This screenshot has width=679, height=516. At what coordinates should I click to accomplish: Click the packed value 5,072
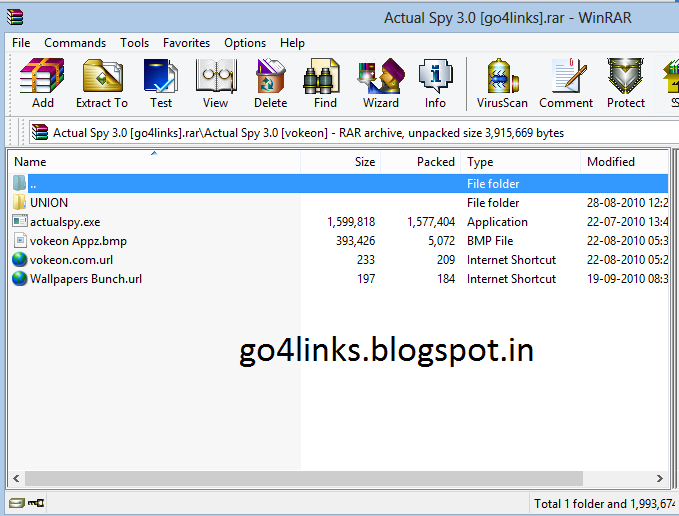[442, 241]
